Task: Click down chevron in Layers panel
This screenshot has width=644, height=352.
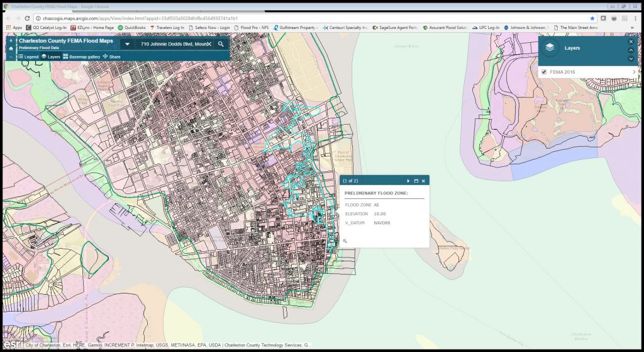Action: pyautogui.click(x=631, y=59)
